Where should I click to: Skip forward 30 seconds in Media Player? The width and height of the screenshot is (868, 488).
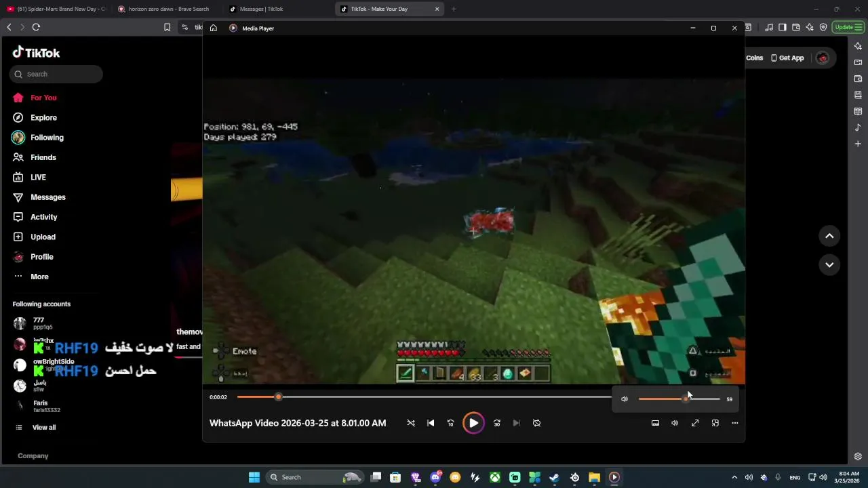coord(497,423)
